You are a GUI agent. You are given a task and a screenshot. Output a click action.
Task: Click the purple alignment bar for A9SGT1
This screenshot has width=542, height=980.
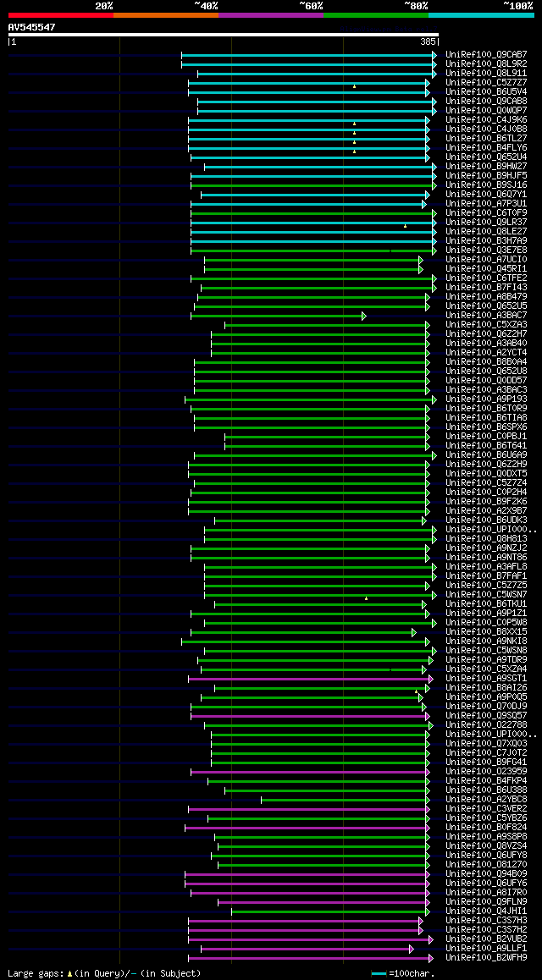coord(311,679)
